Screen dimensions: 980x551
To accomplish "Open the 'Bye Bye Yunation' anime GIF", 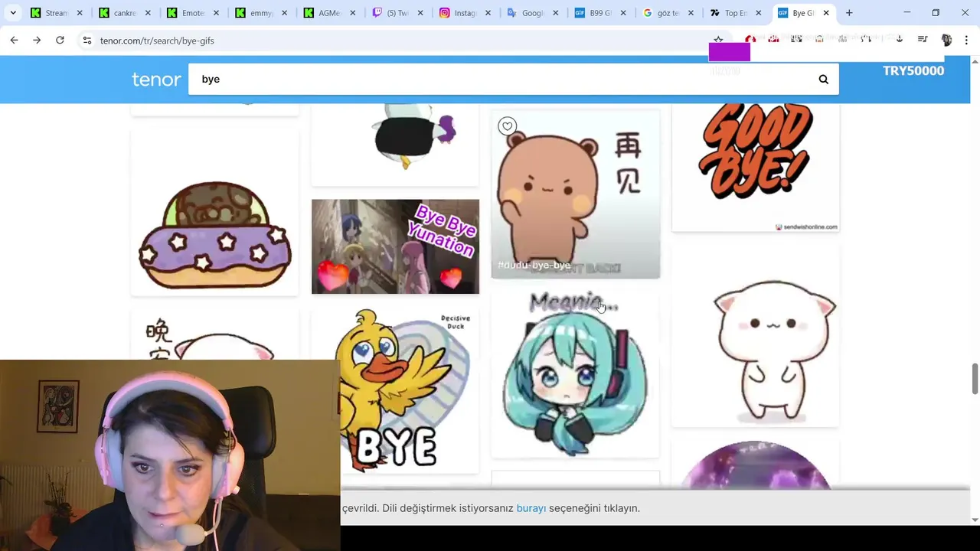I will click(x=395, y=246).
